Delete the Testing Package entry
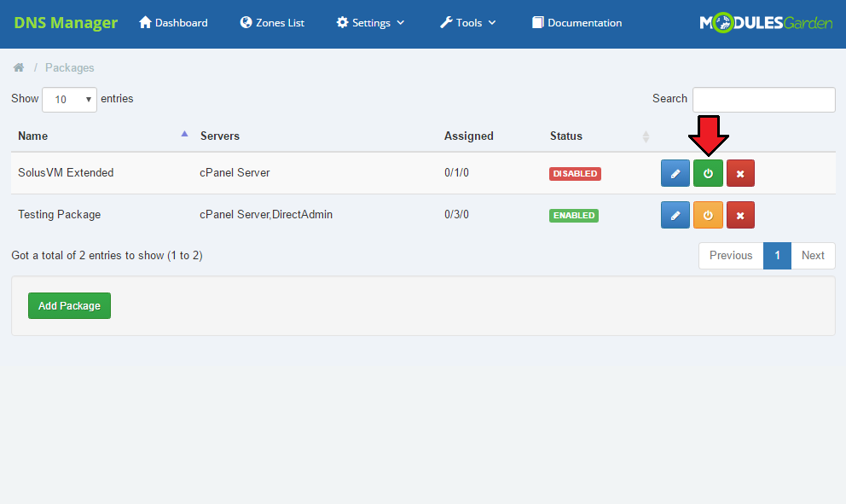Viewport: 846px width, 504px height. pos(740,215)
